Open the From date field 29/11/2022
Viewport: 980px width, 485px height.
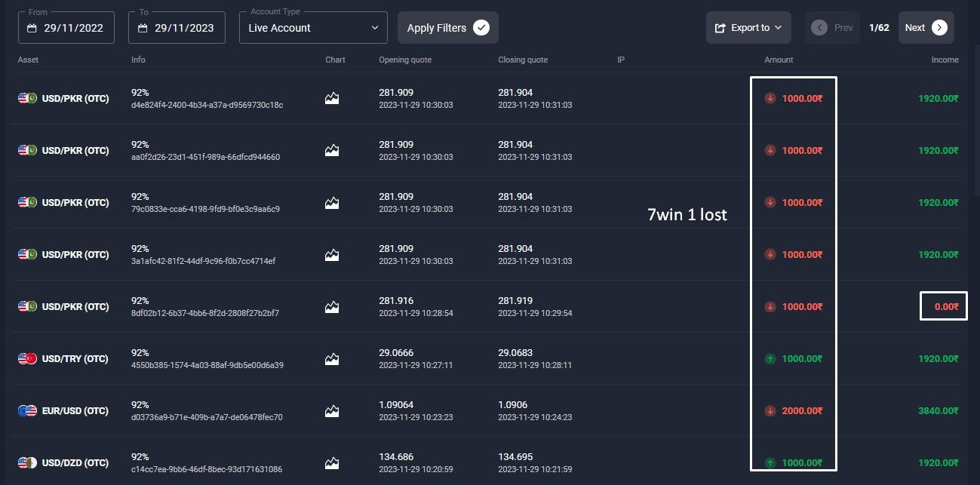click(x=72, y=28)
